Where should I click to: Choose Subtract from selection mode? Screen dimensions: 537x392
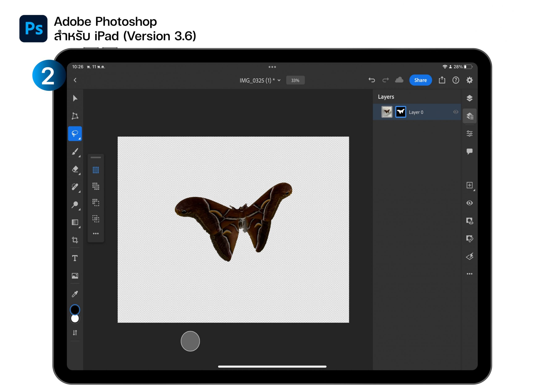point(96,203)
